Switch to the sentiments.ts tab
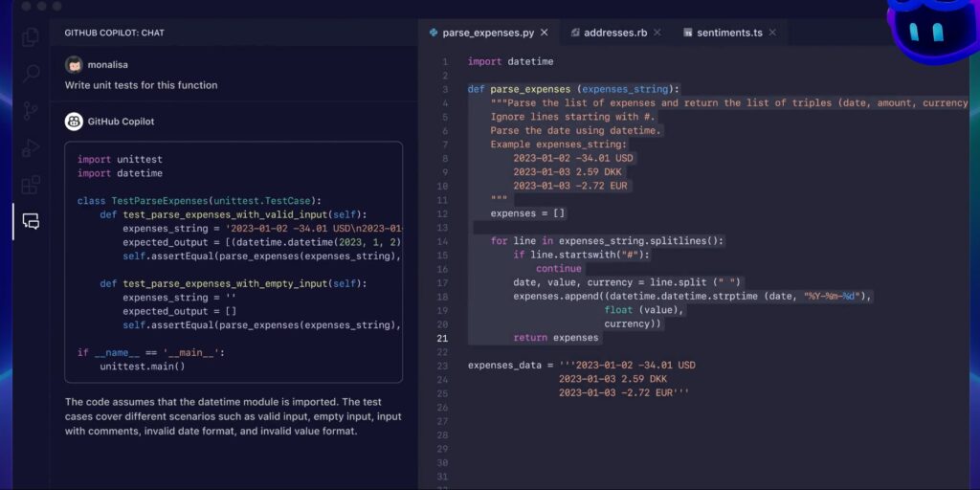This screenshot has height=490, width=980. tap(728, 33)
